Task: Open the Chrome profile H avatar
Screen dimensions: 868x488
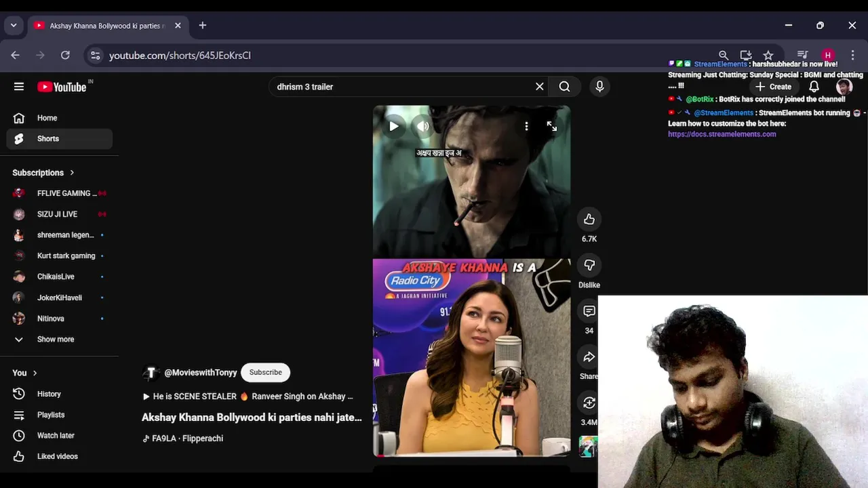Action: tap(827, 56)
